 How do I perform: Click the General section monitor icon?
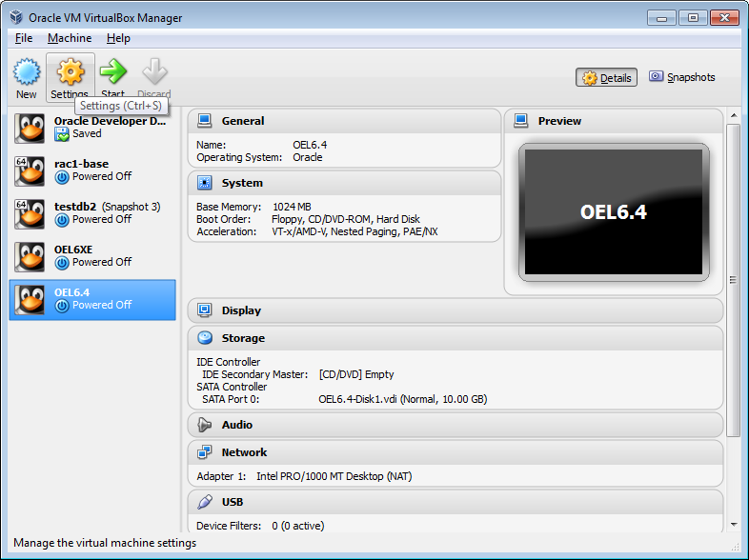click(x=205, y=121)
